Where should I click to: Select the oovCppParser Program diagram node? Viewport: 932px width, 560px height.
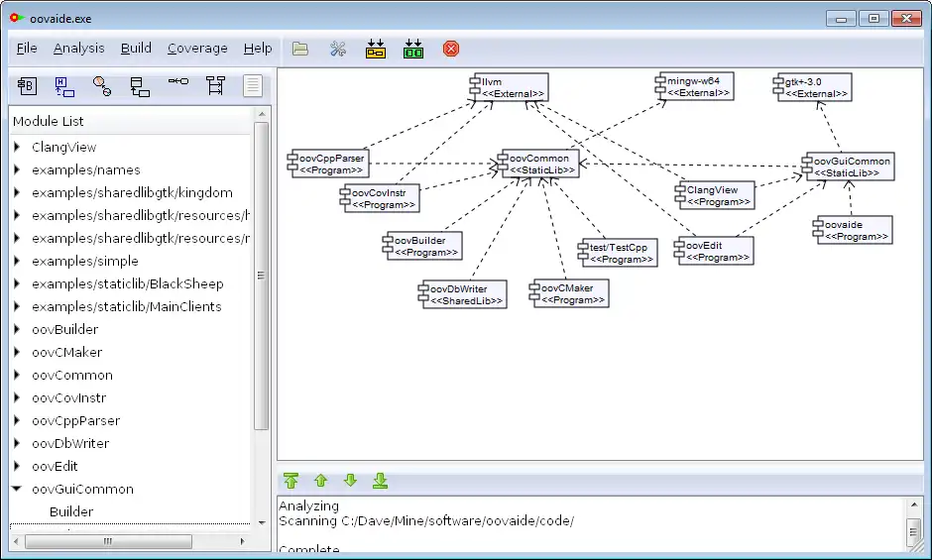pyautogui.click(x=328, y=164)
